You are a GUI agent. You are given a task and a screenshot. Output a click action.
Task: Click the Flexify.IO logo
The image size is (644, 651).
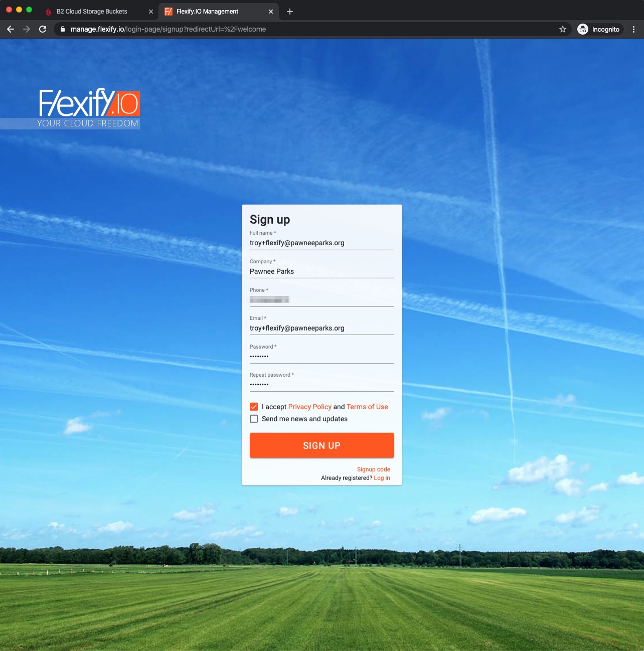[88, 108]
